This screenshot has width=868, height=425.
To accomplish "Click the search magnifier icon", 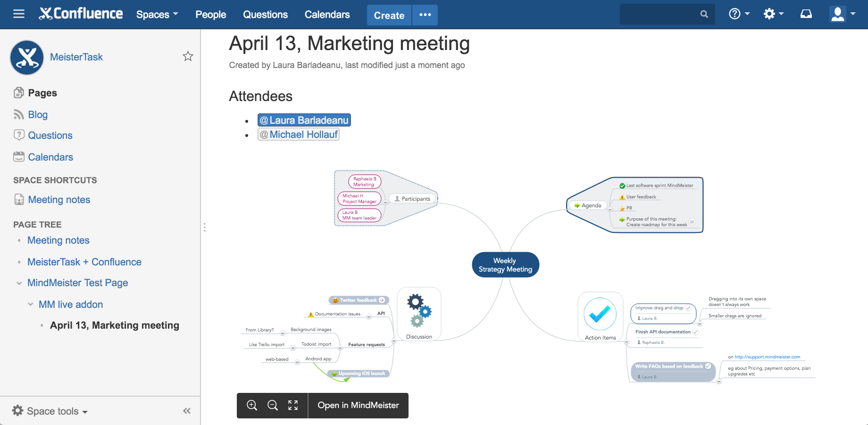I will pos(704,14).
